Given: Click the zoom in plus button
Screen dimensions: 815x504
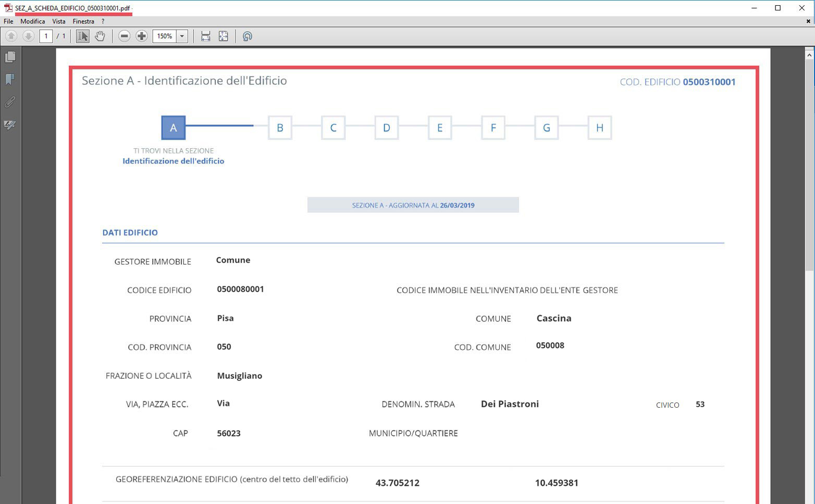Looking at the screenshot, I should click(x=141, y=36).
